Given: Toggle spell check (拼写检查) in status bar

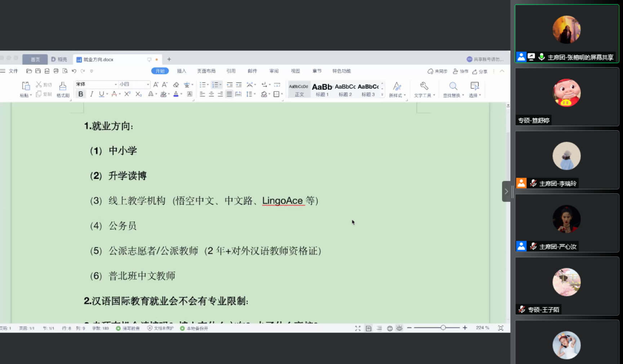Looking at the screenshot, I should [128, 328].
